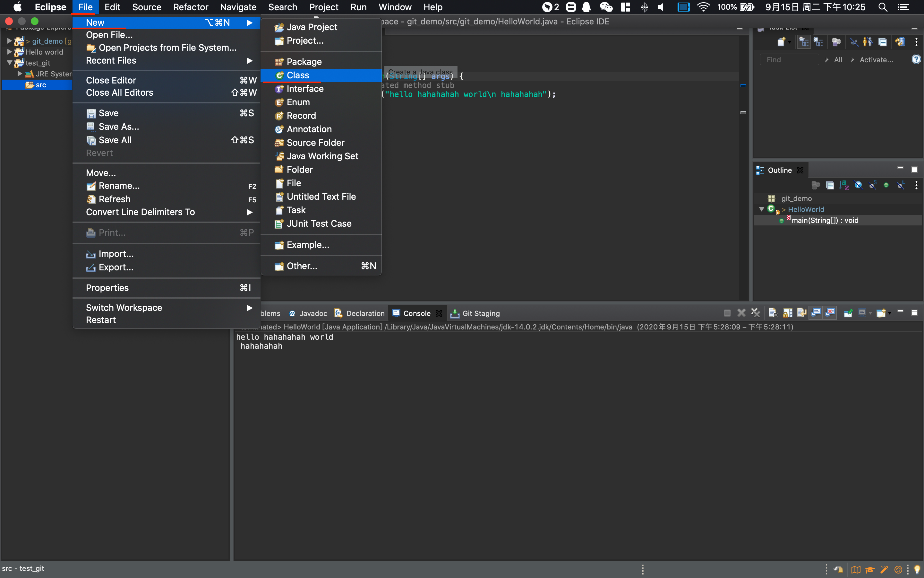Click Refresh in the File menu
This screenshot has width=924, height=578.
pyautogui.click(x=167, y=199)
